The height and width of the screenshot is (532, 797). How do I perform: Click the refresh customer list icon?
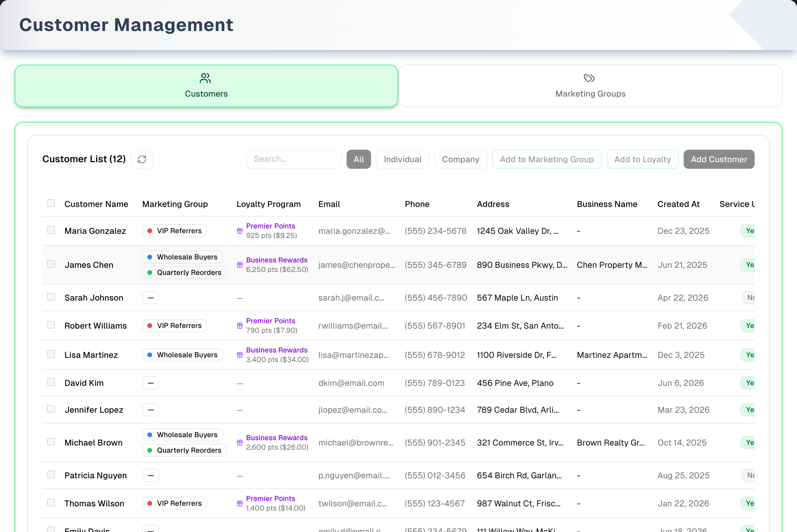click(142, 159)
